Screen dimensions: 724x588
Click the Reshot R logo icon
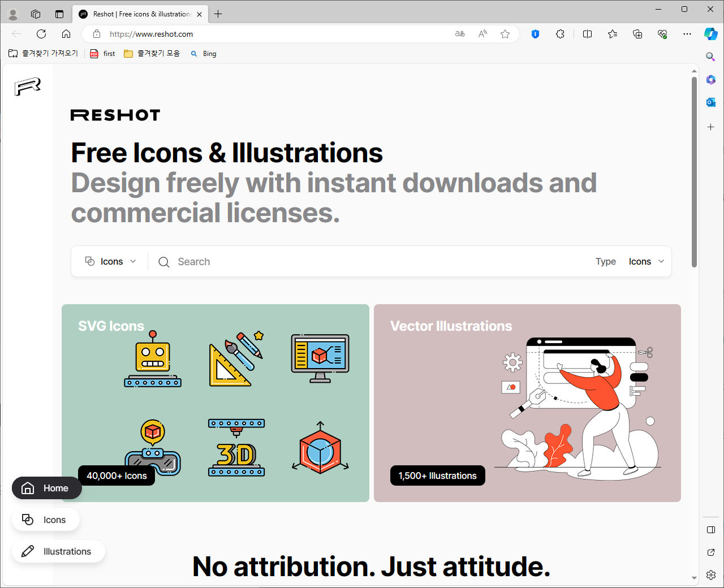click(28, 87)
